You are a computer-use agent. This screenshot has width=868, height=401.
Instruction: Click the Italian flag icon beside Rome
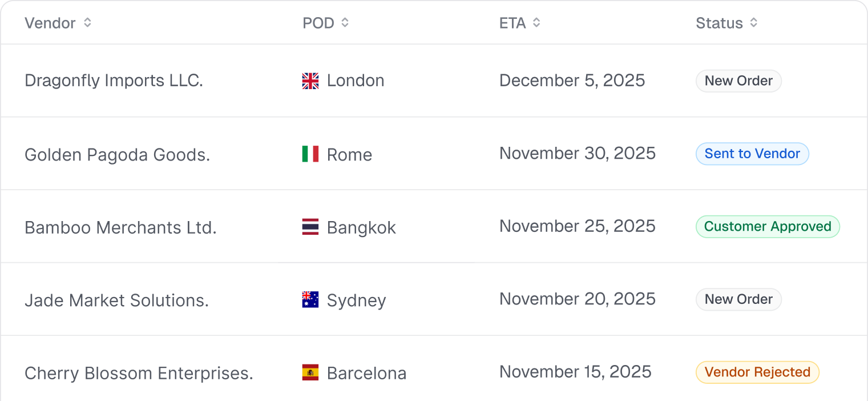tap(310, 154)
